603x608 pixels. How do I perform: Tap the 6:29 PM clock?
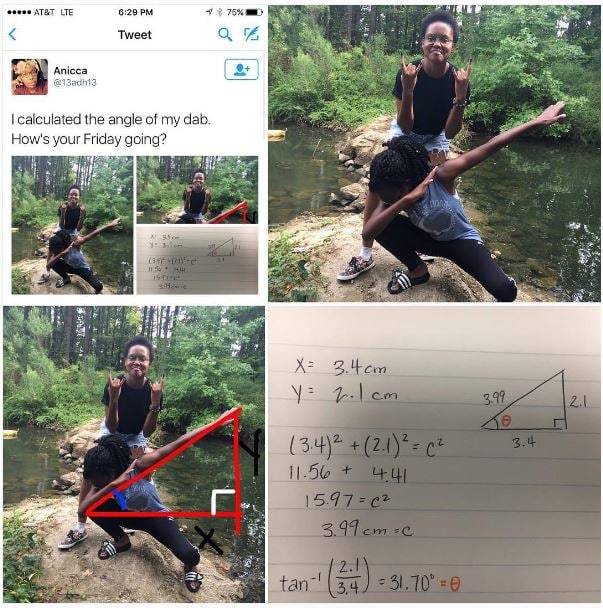point(136,12)
